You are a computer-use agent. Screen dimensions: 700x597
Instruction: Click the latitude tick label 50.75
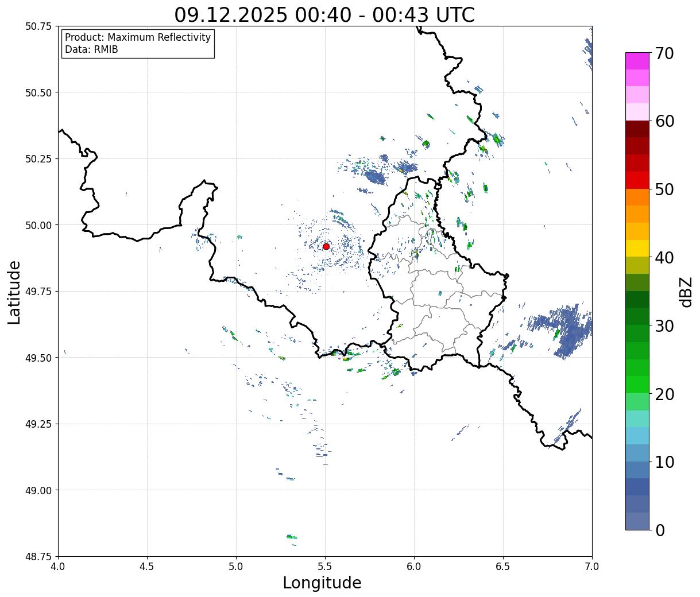pos(38,26)
